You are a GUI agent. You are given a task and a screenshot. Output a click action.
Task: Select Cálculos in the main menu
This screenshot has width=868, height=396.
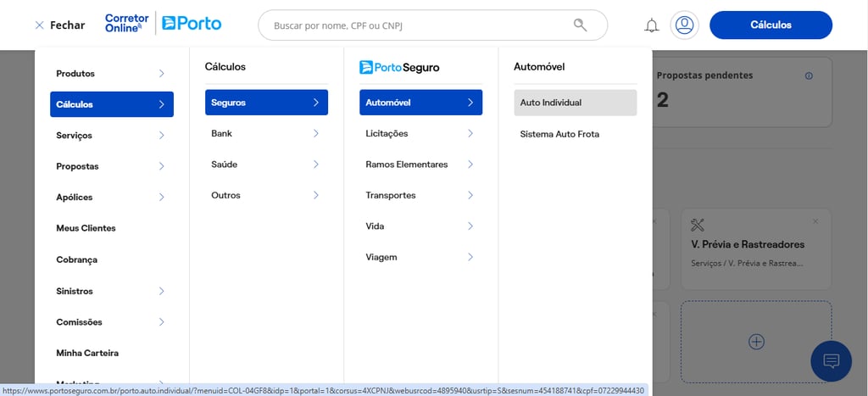click(111, 104)
